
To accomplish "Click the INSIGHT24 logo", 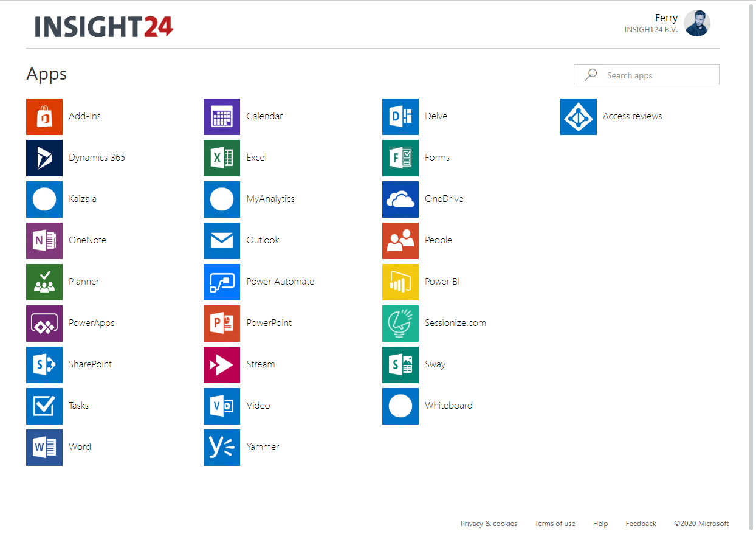I will click(x=104, y=27).
